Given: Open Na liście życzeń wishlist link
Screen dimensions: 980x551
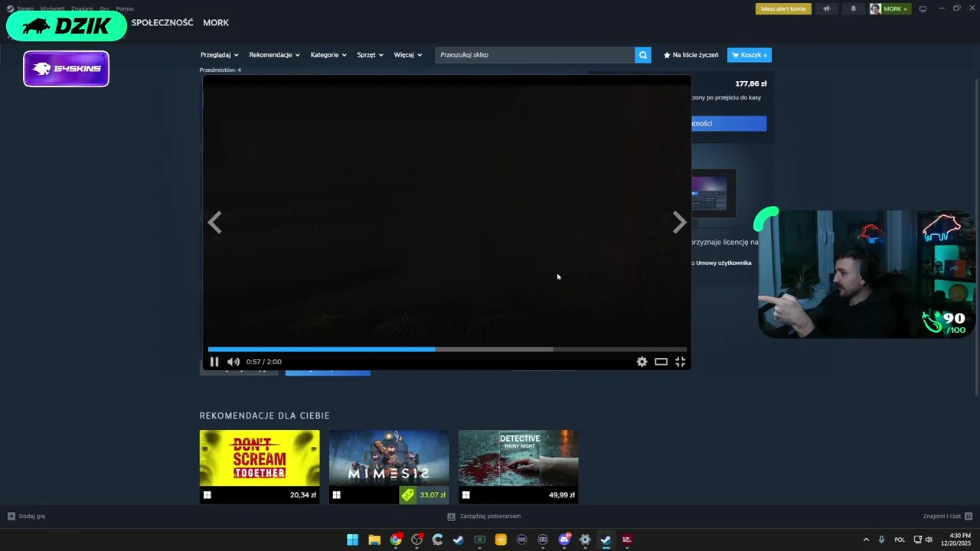Looking at the screenshot, I should click(691, 55).
